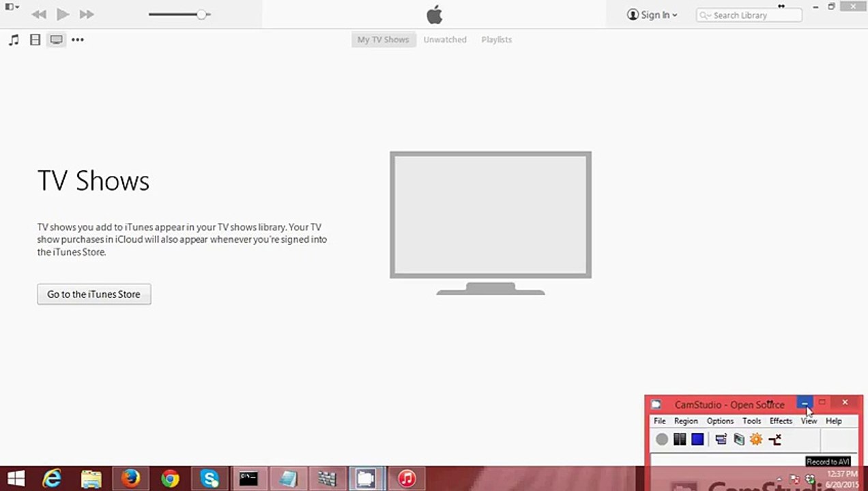The image size is (868, 491).
Task: Open CamStudio Region menu
Action: [686, 421]
